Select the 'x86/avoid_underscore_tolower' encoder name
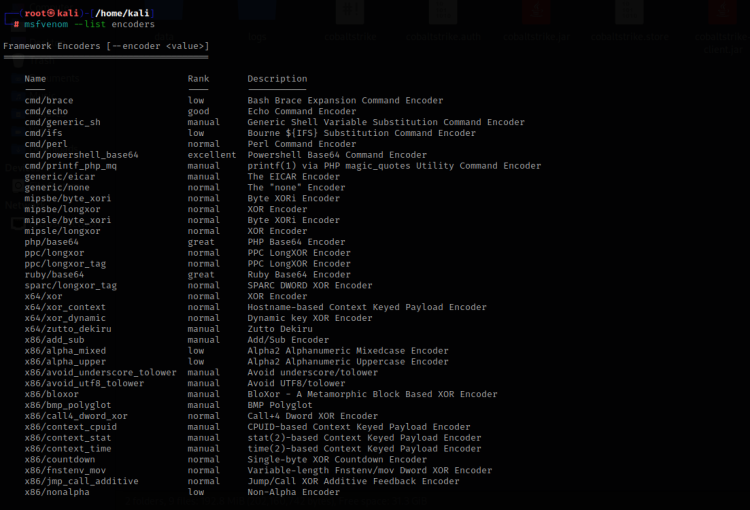The width and height of the screenshot is (750, 510). tap(100, 373)
